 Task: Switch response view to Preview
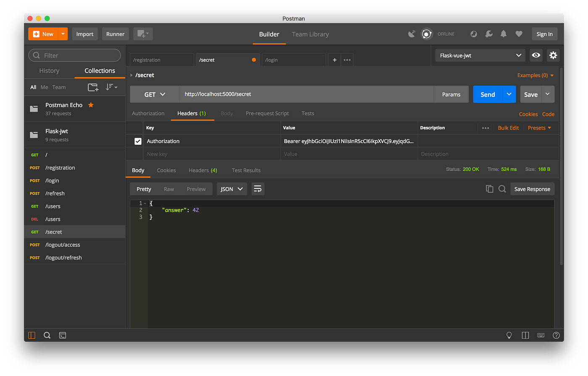(196, 189)
